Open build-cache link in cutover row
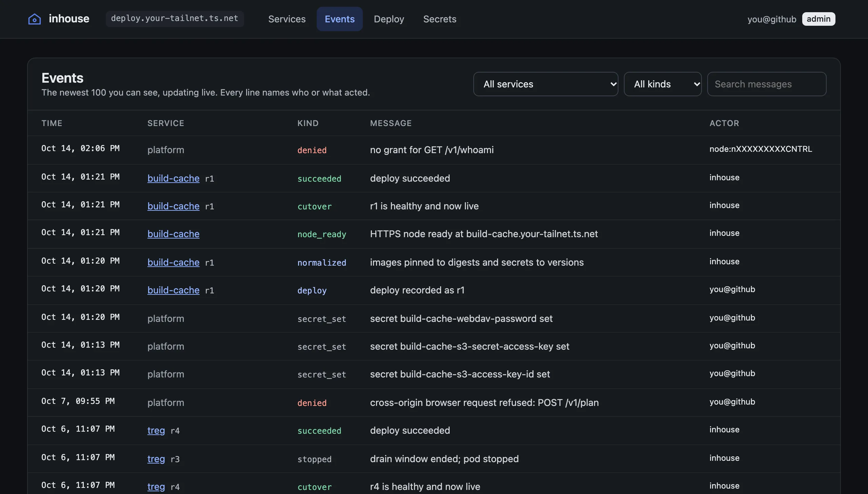The height and width of the screenshot is (494, 868). pos(174,206)
